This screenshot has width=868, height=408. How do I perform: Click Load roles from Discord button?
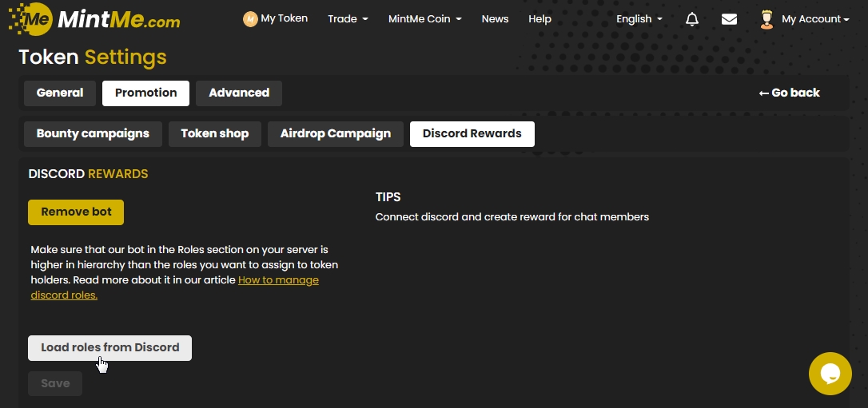(110, 348)
